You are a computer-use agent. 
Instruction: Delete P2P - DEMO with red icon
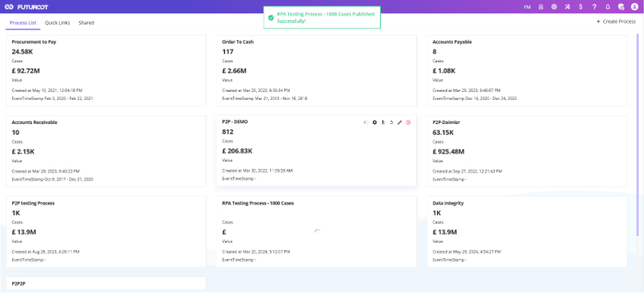coord(408,123)
